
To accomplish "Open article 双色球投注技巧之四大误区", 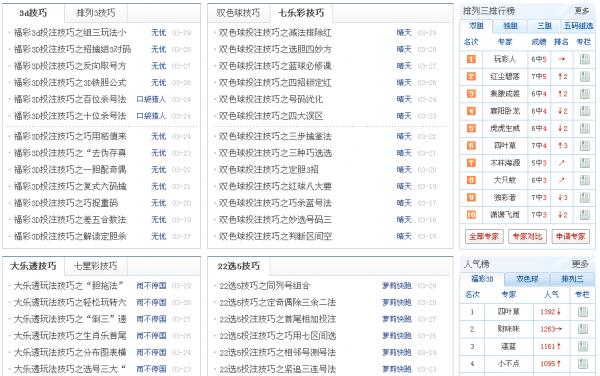I will (x=271, y=116).
